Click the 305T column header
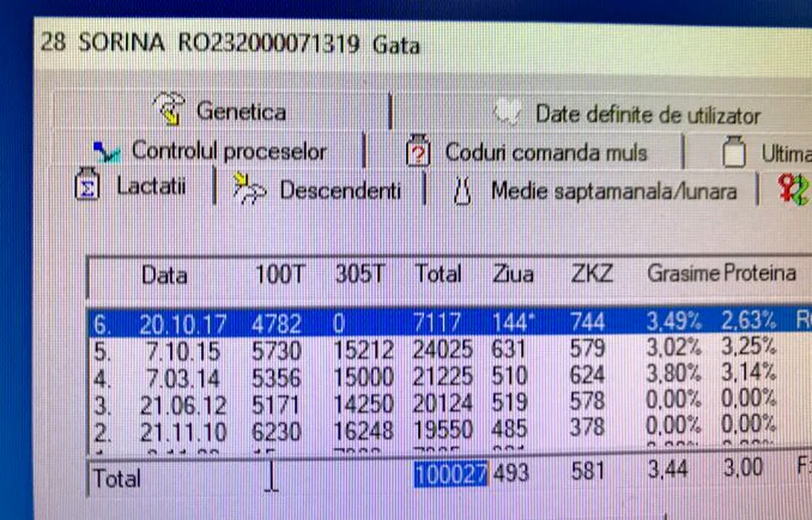Screen dimensions: 812x520 [x=360, y=273]
